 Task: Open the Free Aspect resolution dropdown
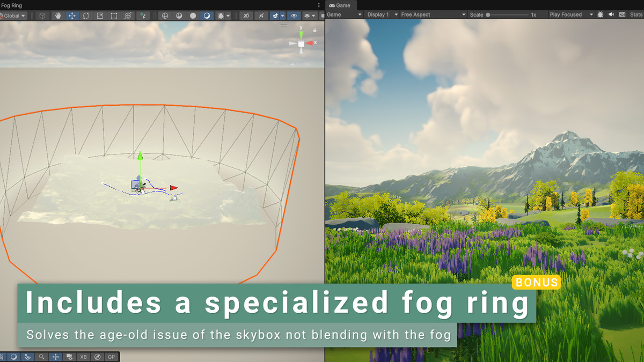[434, 14]
